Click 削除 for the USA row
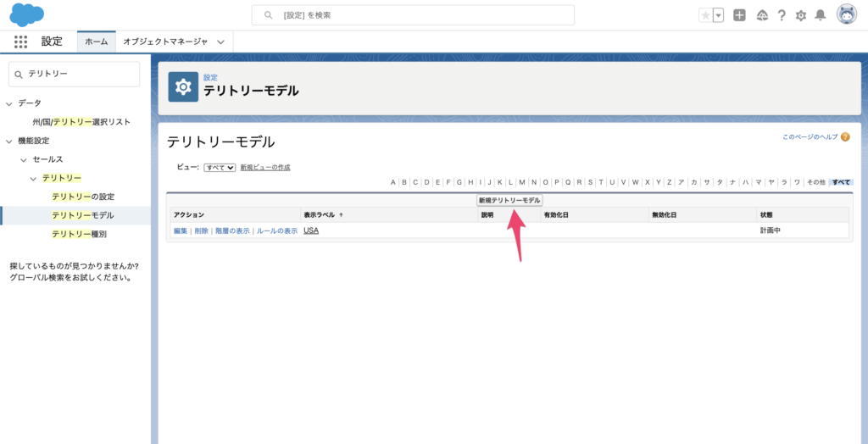 pyautogui.click(x=202, y=230)
